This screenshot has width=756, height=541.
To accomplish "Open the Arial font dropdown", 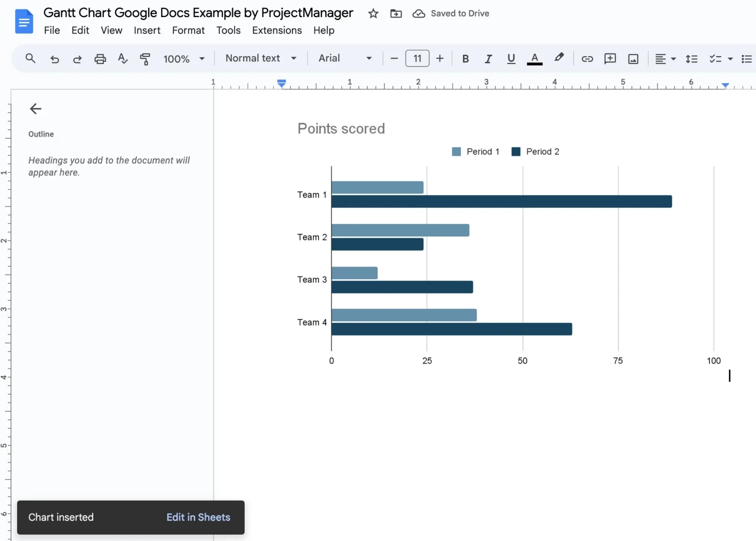I will [x=344, y=58].
